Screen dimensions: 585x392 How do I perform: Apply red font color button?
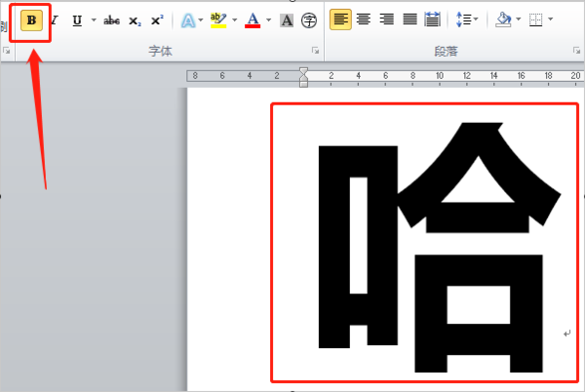pyautogui.click(x=253, y=20)
